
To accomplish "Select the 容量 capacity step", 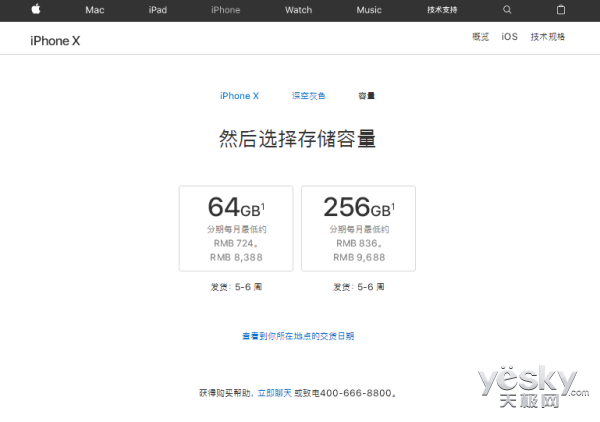I will click(366, 96).
